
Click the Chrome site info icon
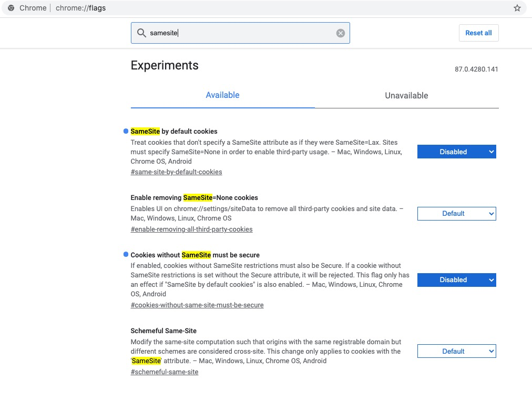pyautogui.click(x=11, y=8)
